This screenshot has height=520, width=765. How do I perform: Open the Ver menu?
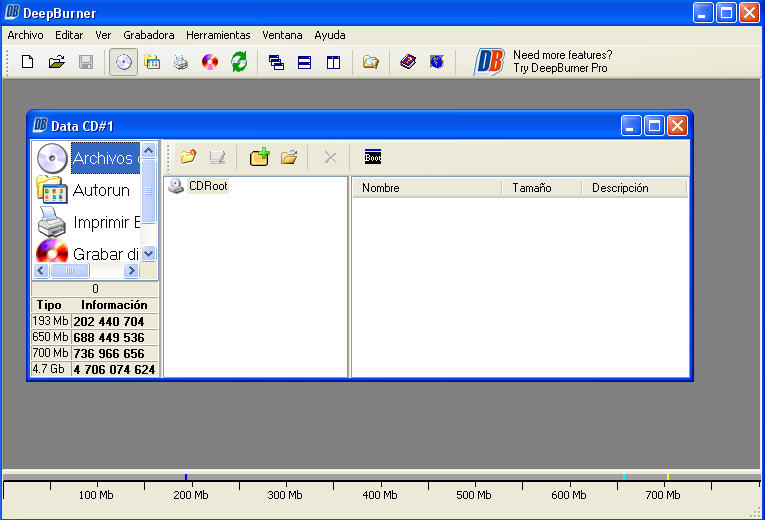103,35
